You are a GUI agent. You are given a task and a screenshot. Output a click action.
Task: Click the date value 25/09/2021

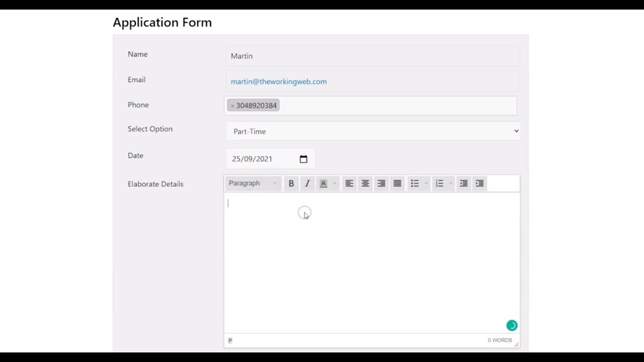point(252,159)
